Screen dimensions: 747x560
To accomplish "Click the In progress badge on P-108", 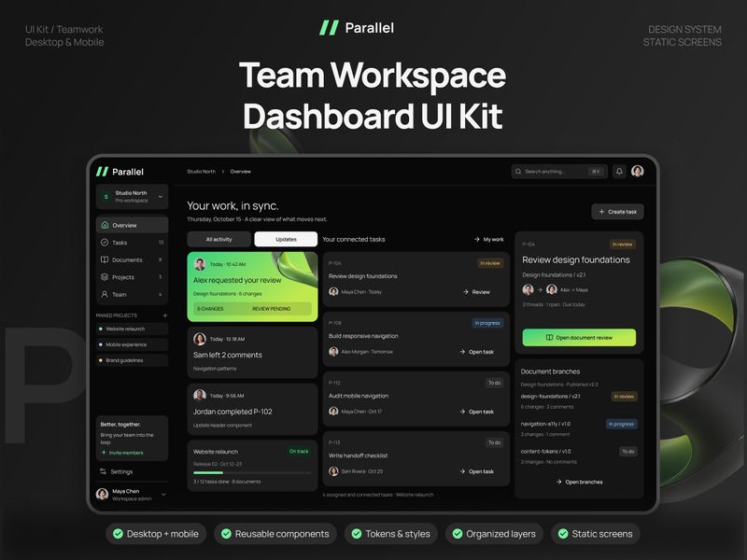I will 487,323.
